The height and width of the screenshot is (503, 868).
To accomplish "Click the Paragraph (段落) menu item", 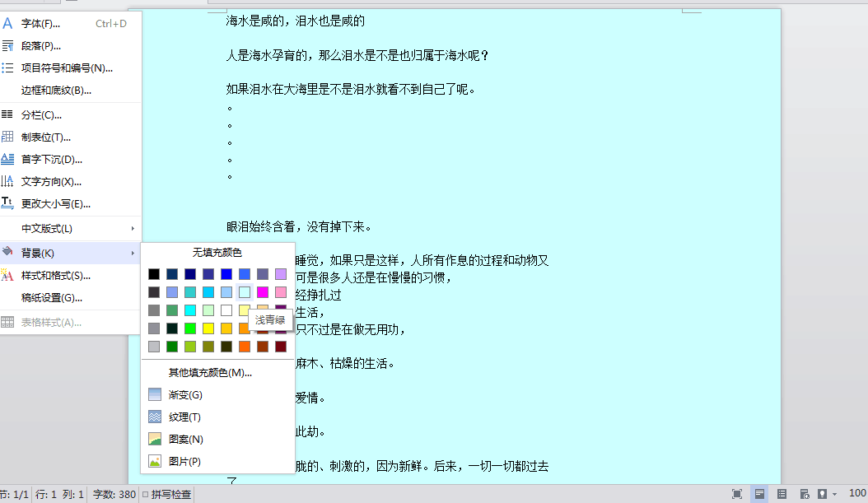I will coord(40,46).
